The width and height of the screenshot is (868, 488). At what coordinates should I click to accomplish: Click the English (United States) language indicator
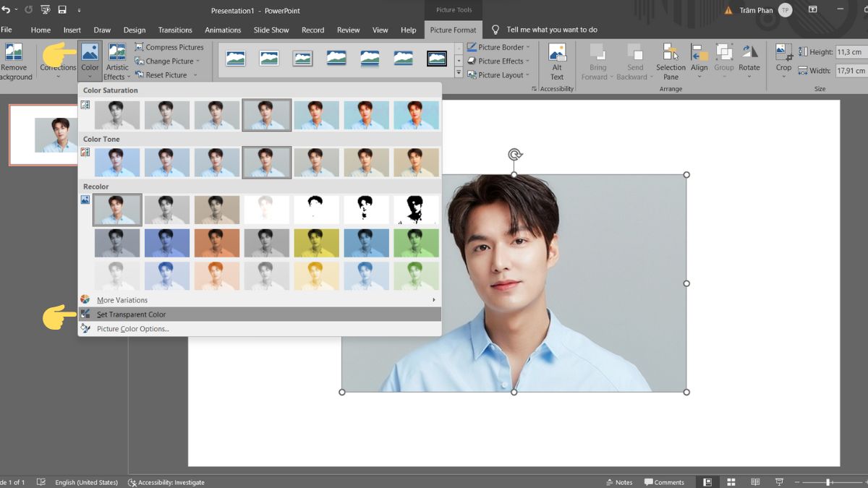click(86, 482)
